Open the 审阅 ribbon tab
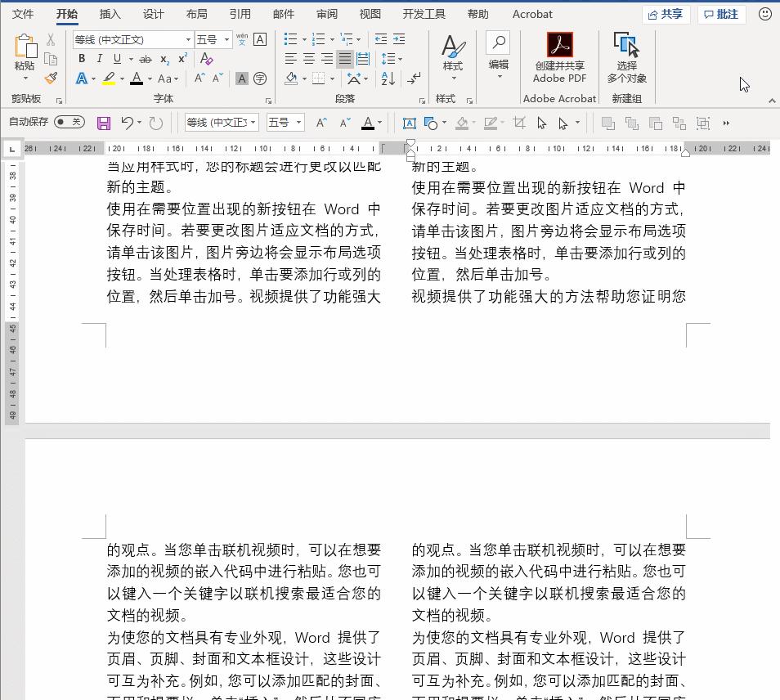This screenshot has width=780, height=700. [326, 14]
